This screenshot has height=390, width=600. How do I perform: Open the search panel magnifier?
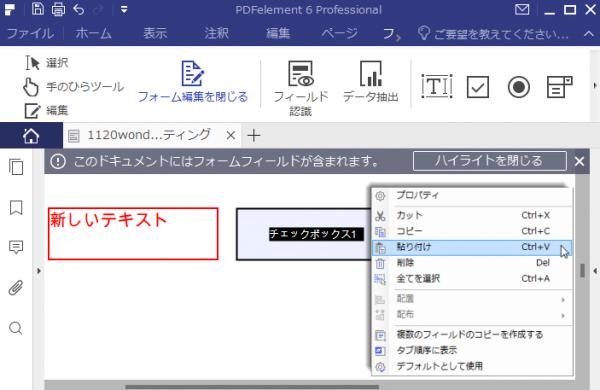[x=16, y=328]
